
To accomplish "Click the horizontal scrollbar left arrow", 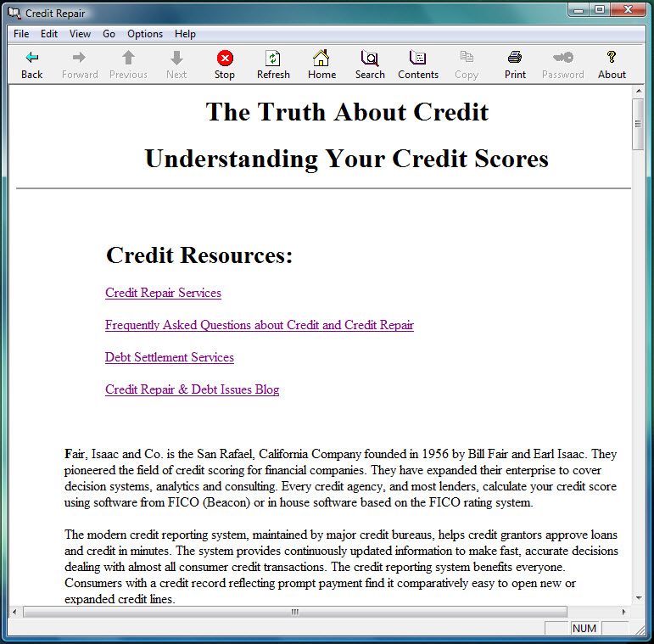I will pyautogui.click(x=14, y=612).
